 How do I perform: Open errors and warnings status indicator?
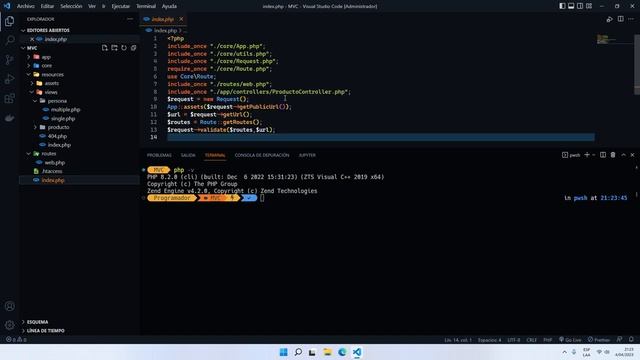pyautogui.click(x=16, y=339)
